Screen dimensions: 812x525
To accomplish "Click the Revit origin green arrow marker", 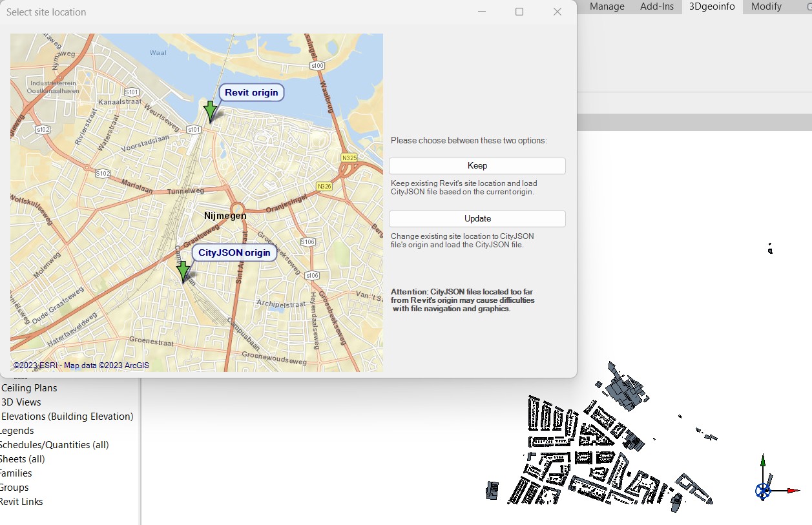I will (210, 111).
